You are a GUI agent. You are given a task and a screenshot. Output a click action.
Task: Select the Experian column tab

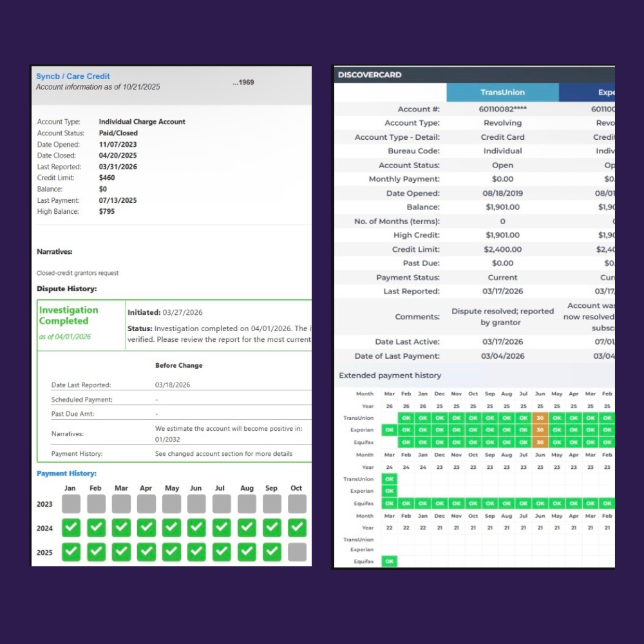coord(587,92)
